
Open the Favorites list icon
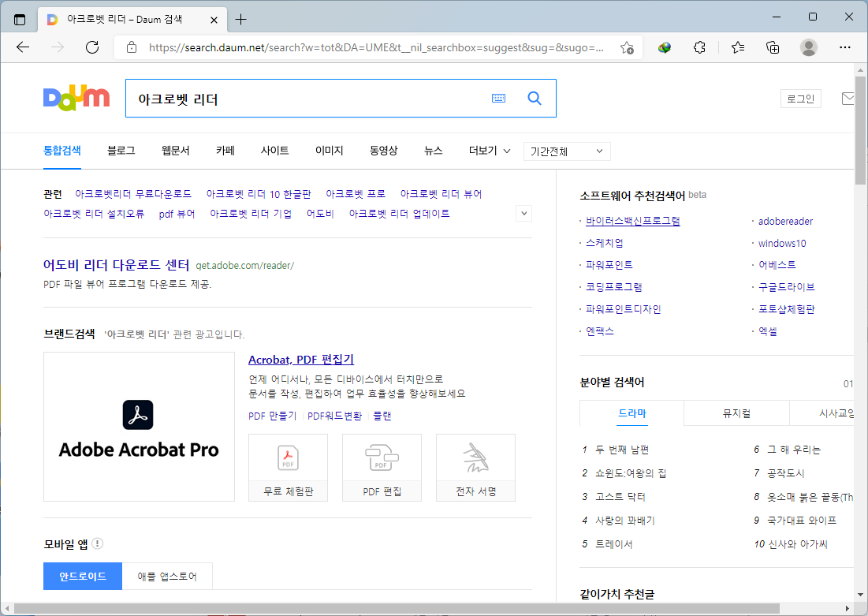pyautogui.click(x=738, y=47)
